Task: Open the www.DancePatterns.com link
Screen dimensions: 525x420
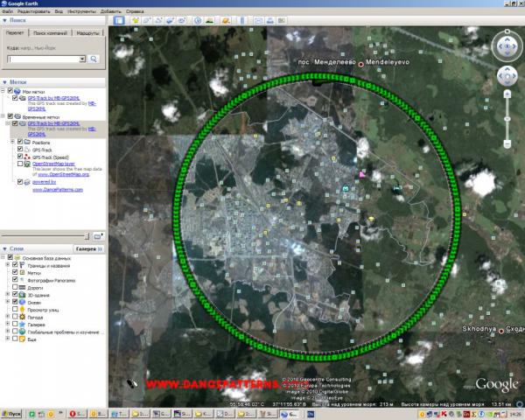Action: pyautogui.click(x=58, y=190)
